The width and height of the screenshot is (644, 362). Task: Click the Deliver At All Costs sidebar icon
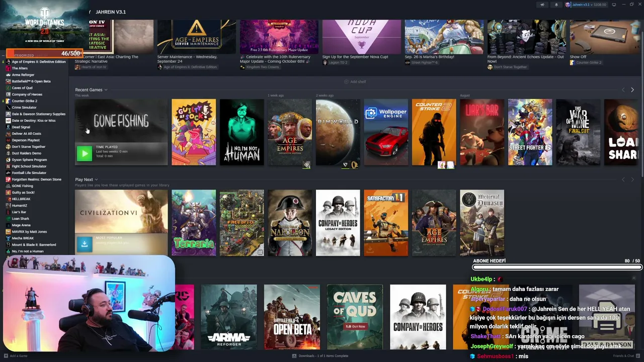point(8,134)
